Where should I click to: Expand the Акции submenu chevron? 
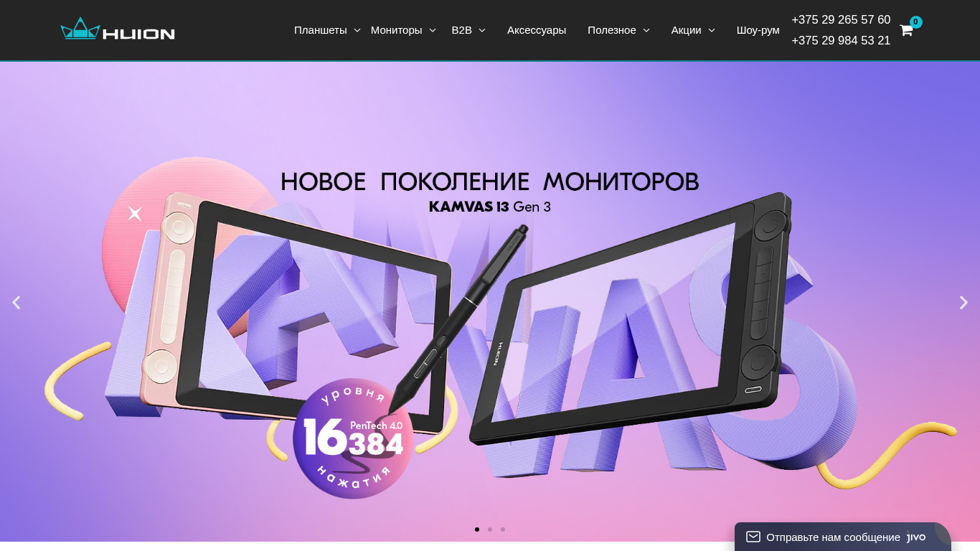point(712,30)
